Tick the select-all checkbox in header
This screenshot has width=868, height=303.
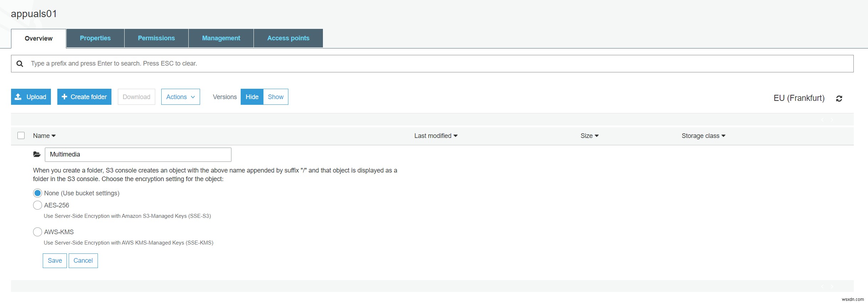[x=21, y=135]
